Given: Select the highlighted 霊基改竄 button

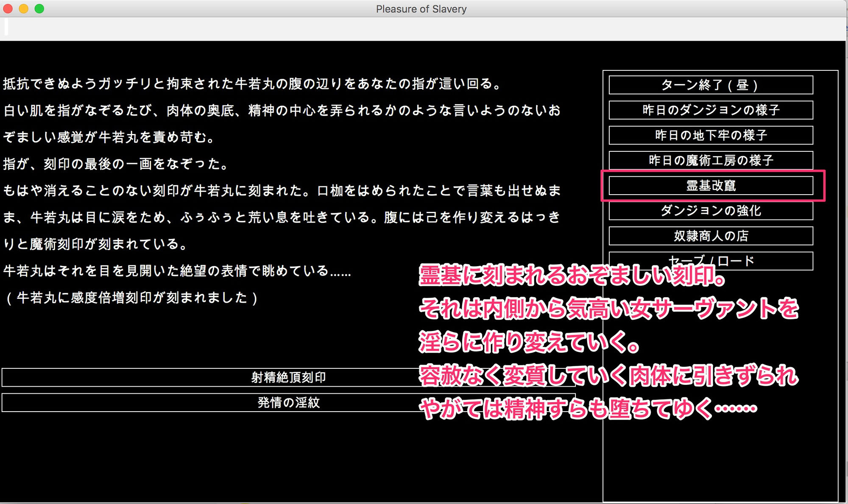Looking at the screenshot, I should [x=711, y=186].
